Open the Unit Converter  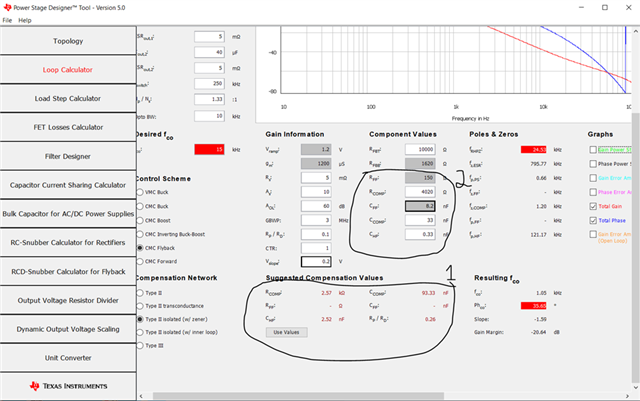click(68, 358)
